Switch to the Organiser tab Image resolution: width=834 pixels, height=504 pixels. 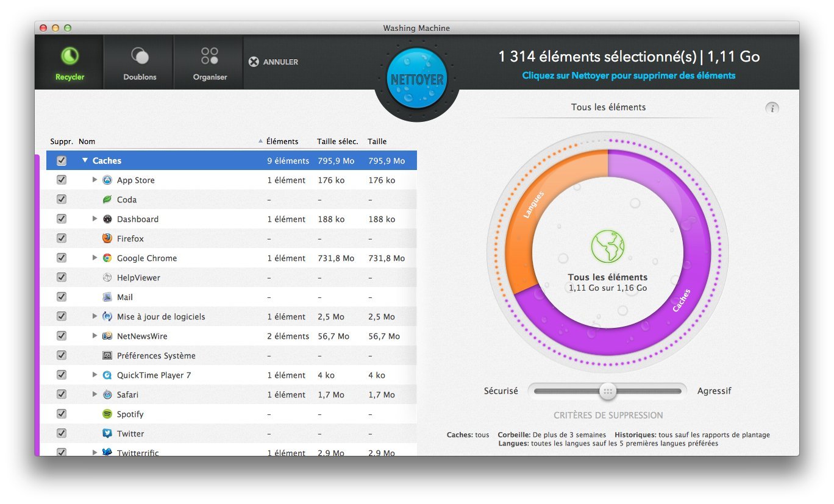(x=210, y=62)
